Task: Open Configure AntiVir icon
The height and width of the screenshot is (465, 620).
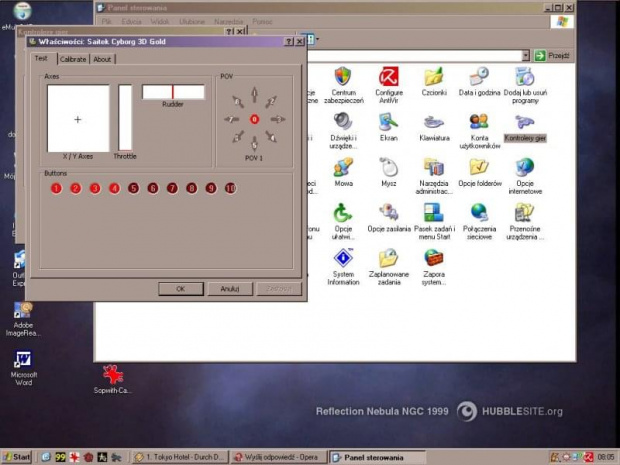Action: click(x=388, y=78)
